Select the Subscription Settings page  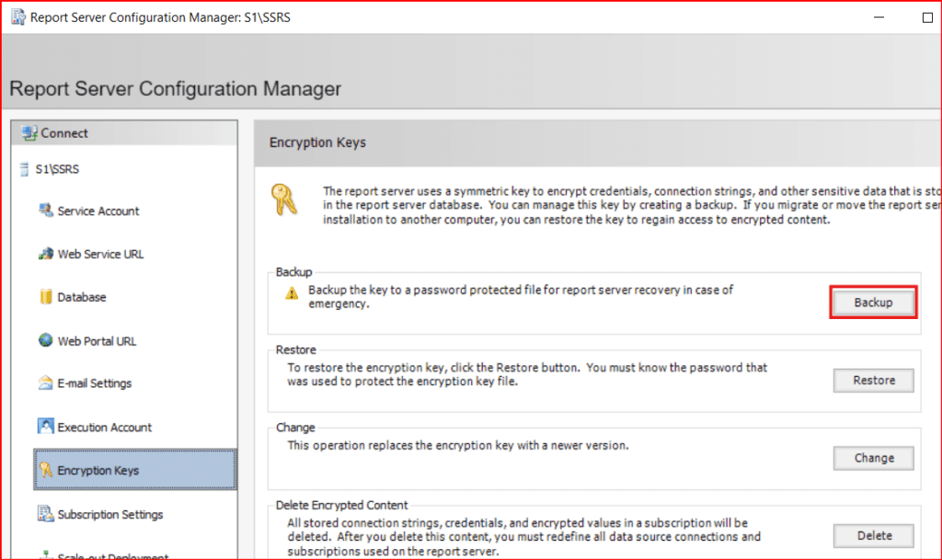point(109,514)
